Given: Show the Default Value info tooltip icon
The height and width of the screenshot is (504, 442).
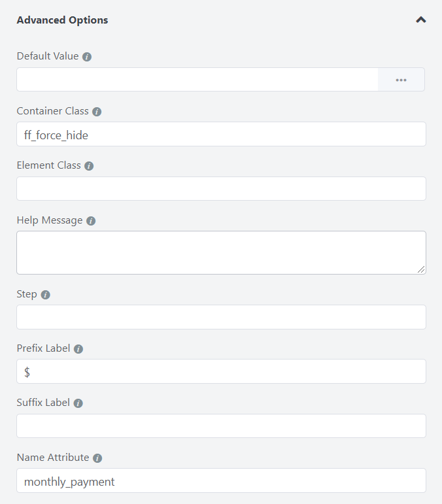Looking at the screenshot, I should click(87, 57).
